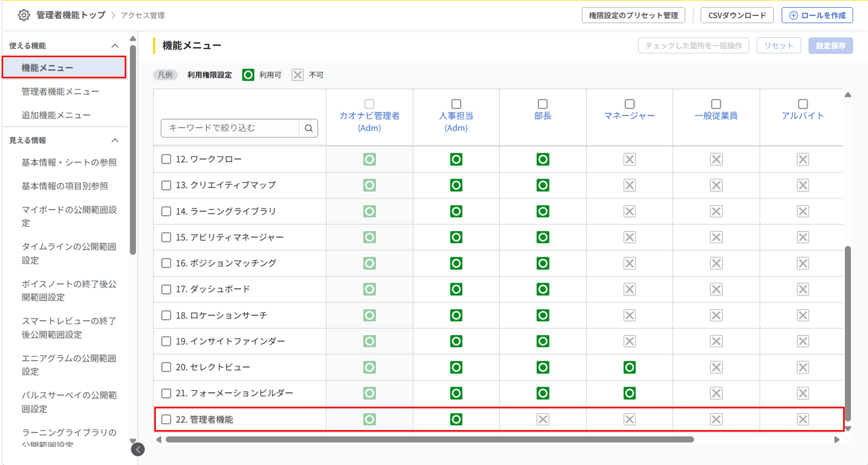Toggle 部長 permission for 22. 管理者機能
868x465 pixels.
click(x=542, y=419)
